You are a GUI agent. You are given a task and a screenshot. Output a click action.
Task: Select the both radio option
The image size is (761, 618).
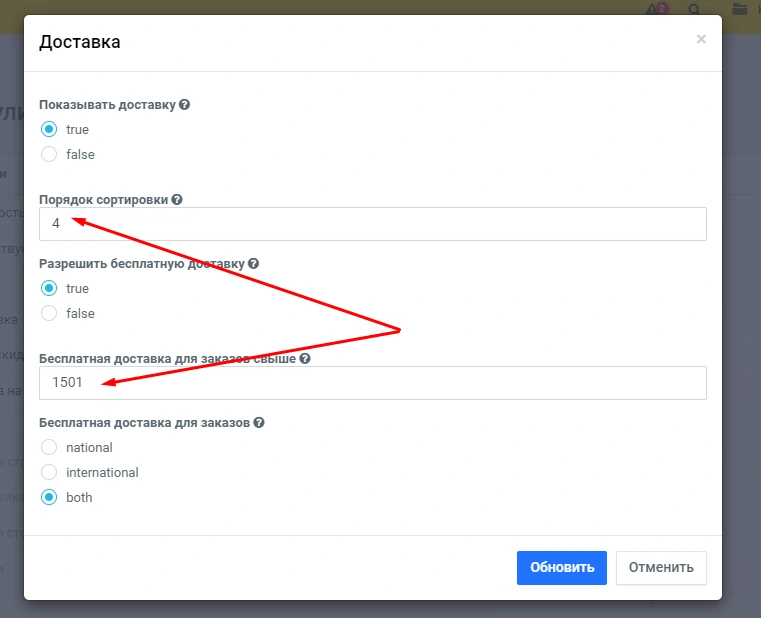(49, 497)
